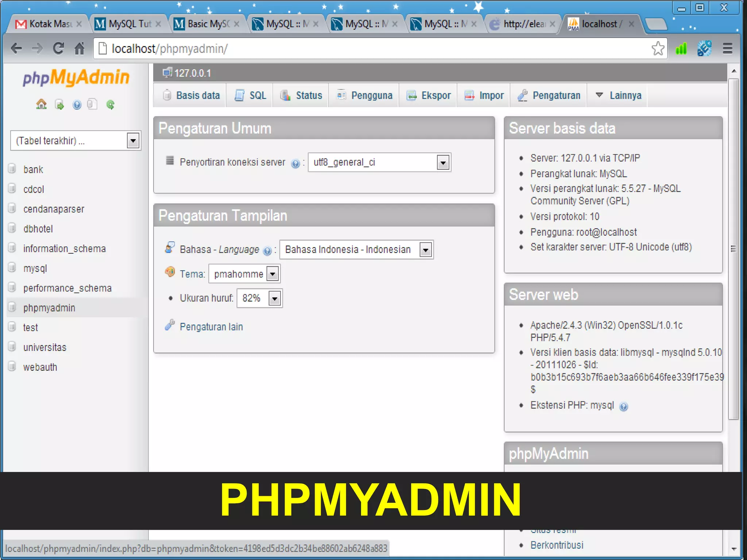Click the cdcol database icon
Screen dimensions: 747x560
(x=12, y=188)
